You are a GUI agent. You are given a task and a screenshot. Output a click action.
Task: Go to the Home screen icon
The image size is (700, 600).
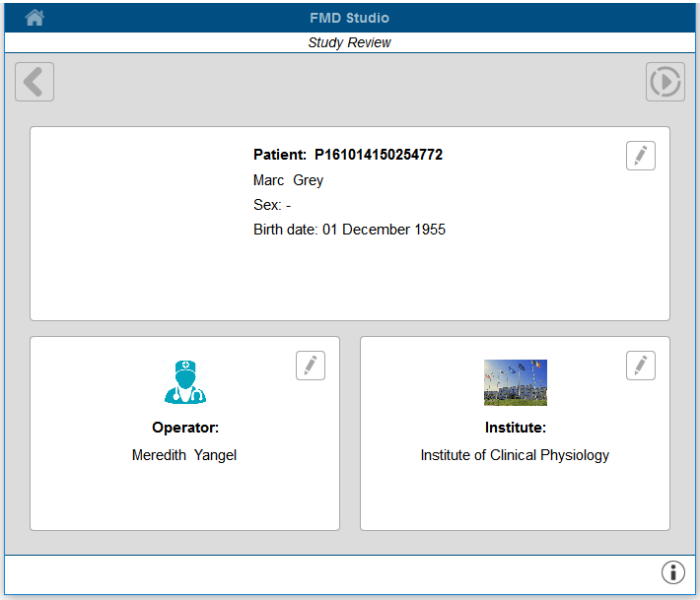35,18
